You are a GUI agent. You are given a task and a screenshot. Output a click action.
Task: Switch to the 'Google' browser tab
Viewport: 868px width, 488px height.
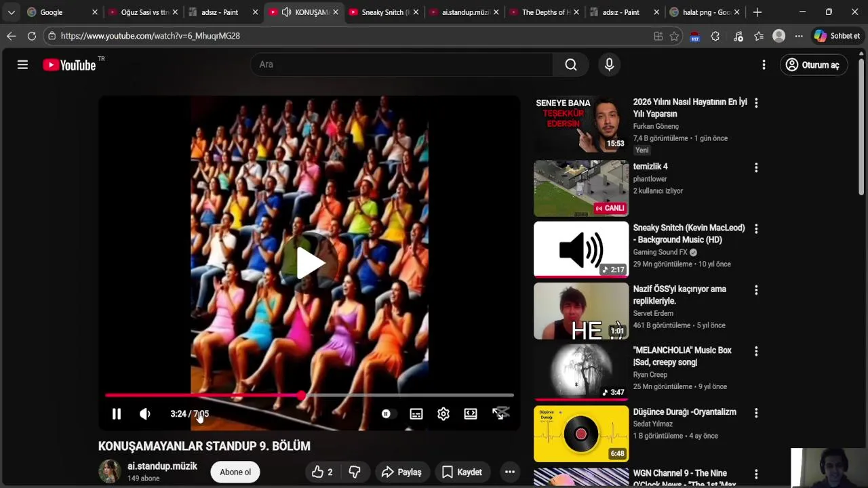[59, 12]
